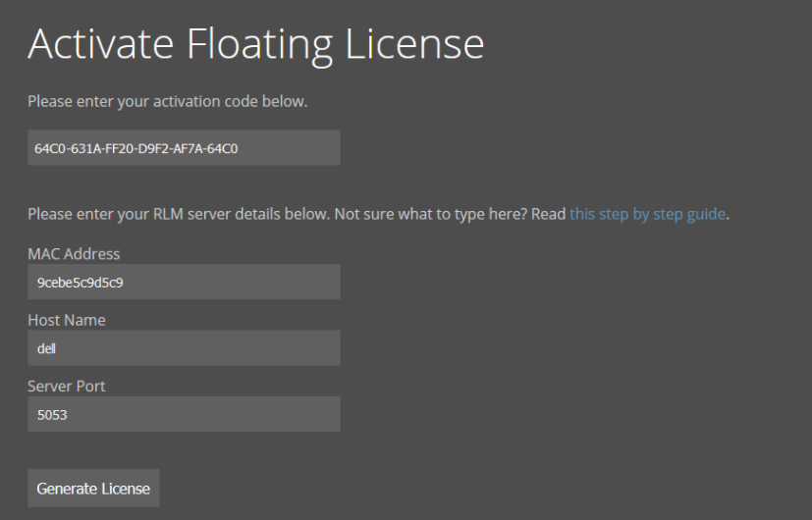Click the word 'Read' before the guide link

point(549,214)
